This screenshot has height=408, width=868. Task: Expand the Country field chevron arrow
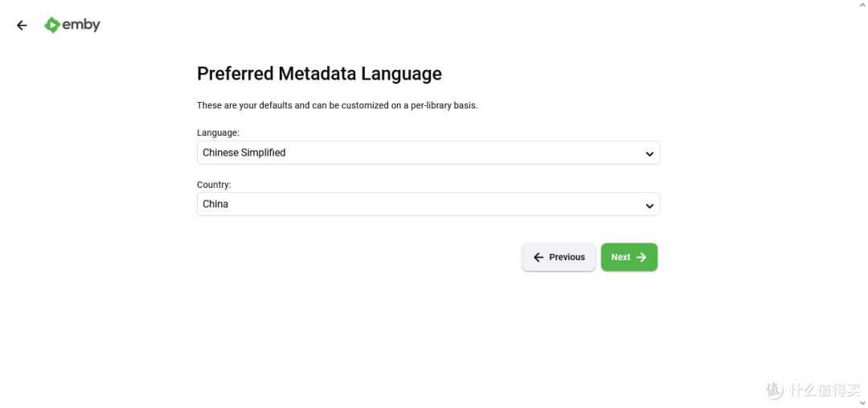649,206
